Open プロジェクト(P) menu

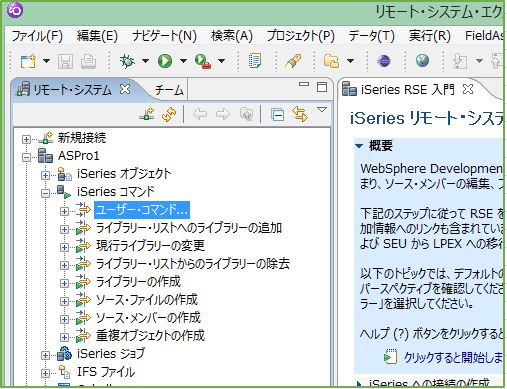click(x=300, y=36)
